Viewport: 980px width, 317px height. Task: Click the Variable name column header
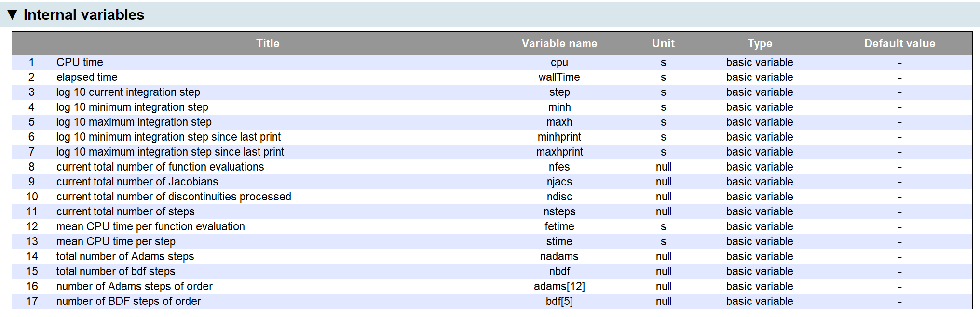pyautogui.click(x=559, y=43)
